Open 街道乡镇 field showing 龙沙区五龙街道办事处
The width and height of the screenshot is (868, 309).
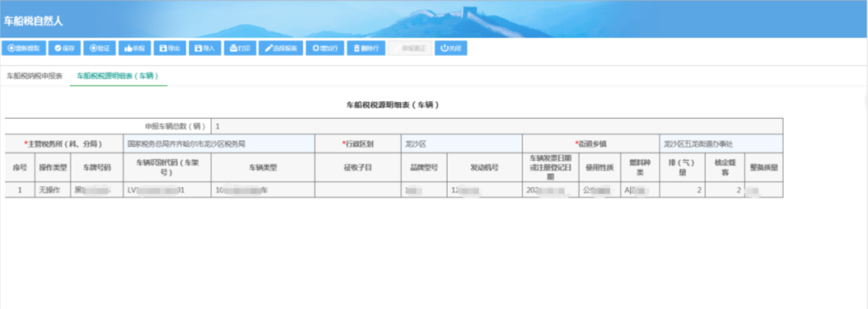click(721, 143)
